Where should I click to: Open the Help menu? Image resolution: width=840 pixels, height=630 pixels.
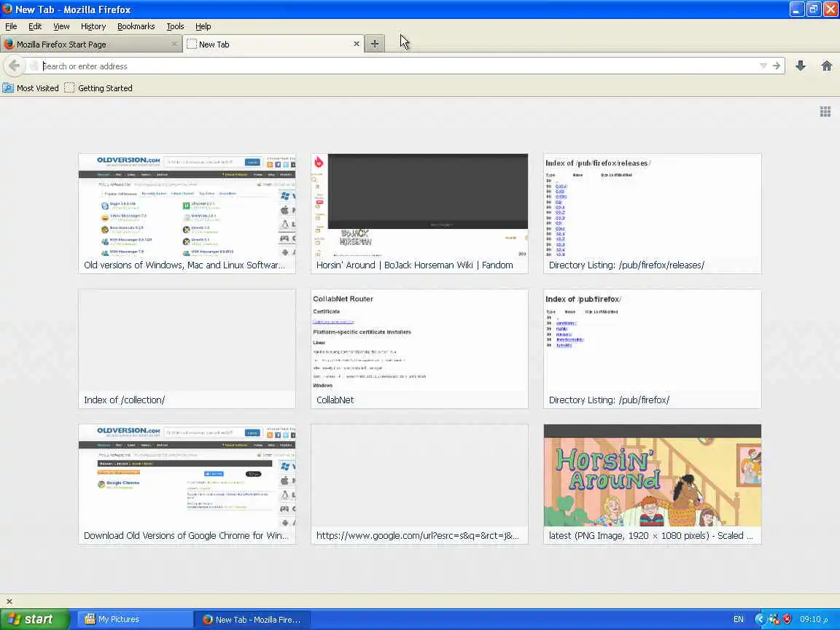(203, 26)
